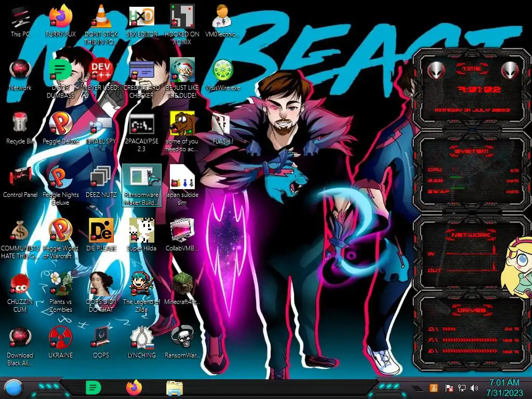Click the NETWORK widget header
Screen dimensions: 532x399
tap(471, 234)
